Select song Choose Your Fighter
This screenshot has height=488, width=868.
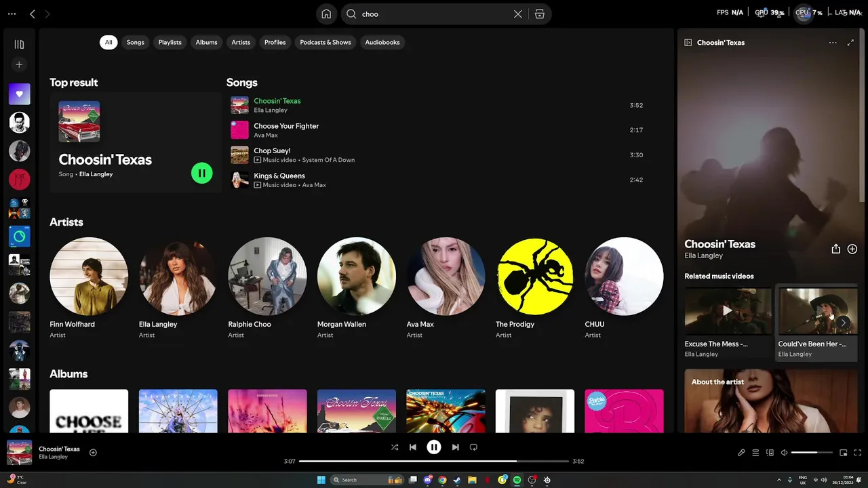click(437, 130)
